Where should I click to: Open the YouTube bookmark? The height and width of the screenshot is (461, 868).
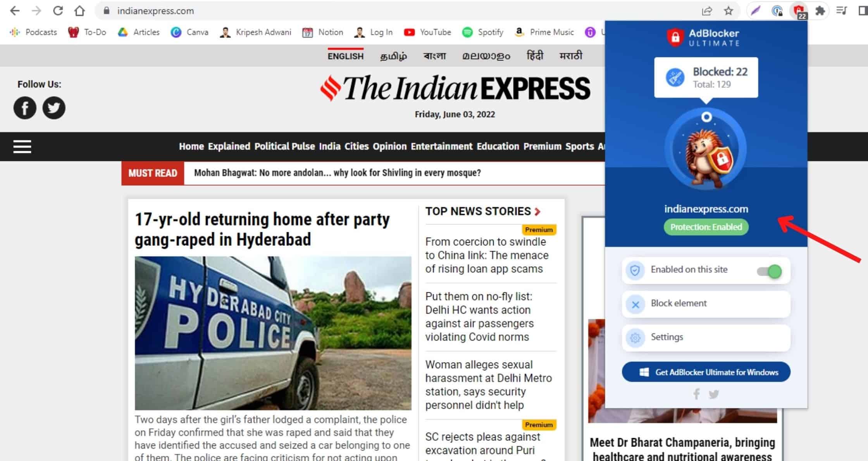pos(427,32)
